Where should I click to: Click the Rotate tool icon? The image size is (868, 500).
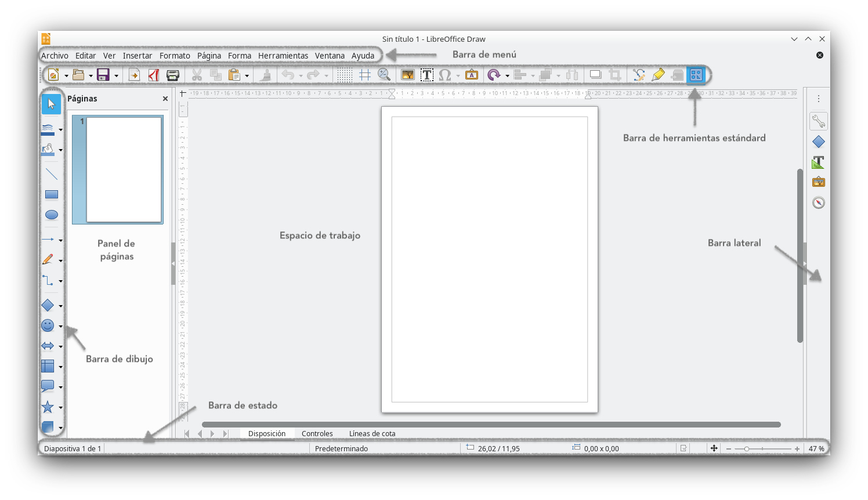(x=494, y=75)
